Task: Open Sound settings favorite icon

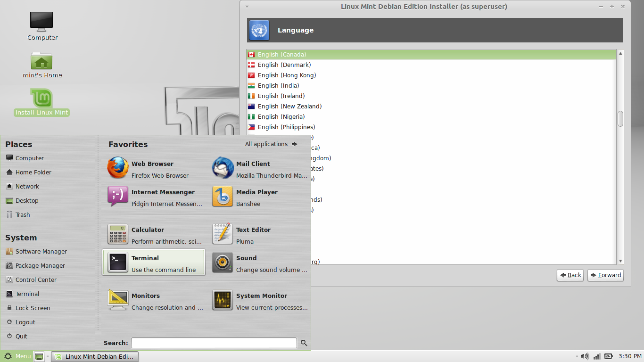Action: 223,263
